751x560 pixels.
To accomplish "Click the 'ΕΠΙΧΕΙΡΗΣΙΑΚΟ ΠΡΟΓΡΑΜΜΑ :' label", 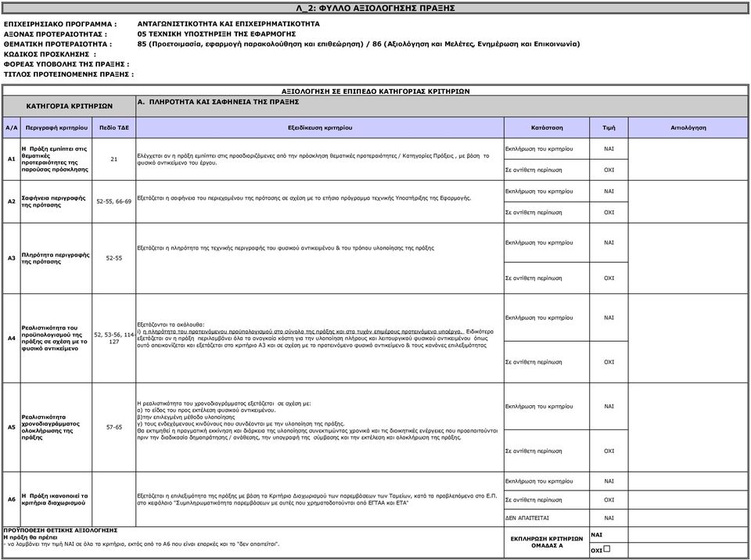I will pyautogui.click(x=60, y=24).
